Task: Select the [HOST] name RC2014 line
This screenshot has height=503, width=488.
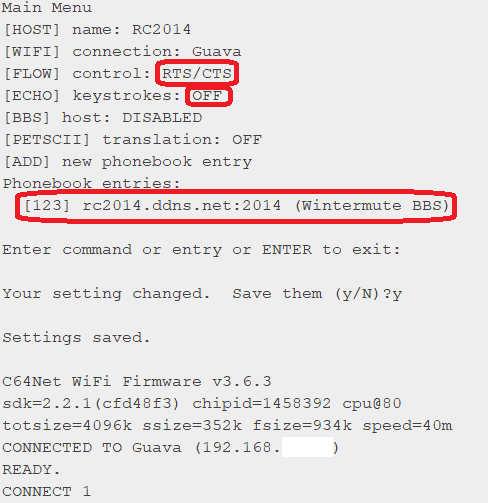Action: [x=97, y=30]
